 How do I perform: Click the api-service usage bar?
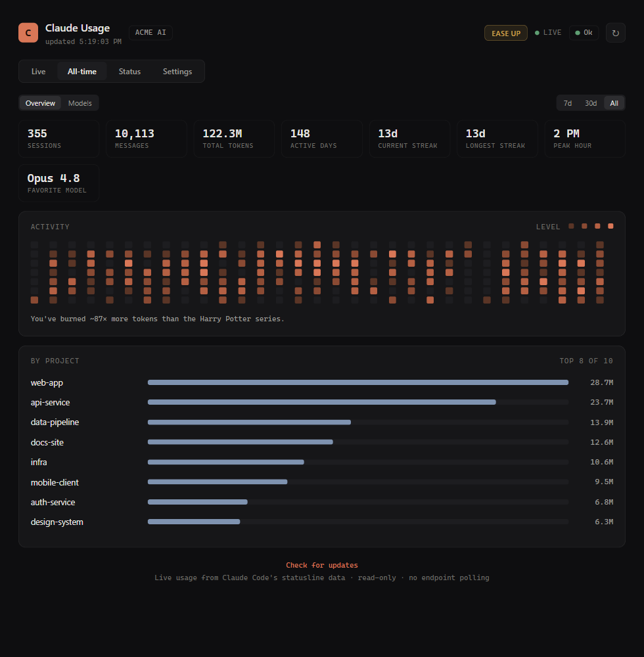point(322,402)
